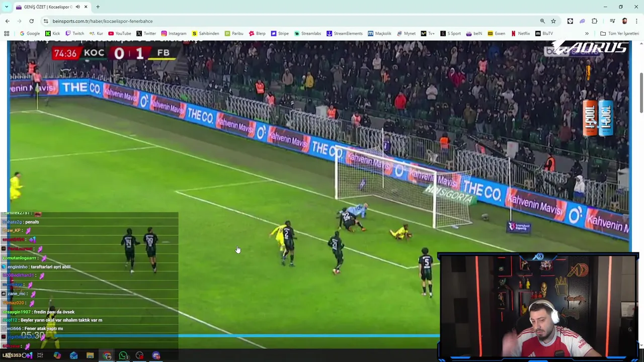This screenshot has width=644, height=362.
Task: Click chat message from Rohats2g 'penaltı'
Action: 32,222
